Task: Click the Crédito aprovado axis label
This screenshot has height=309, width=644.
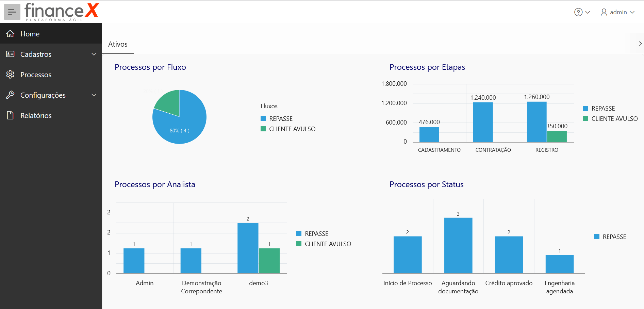Action: [509, 283]
